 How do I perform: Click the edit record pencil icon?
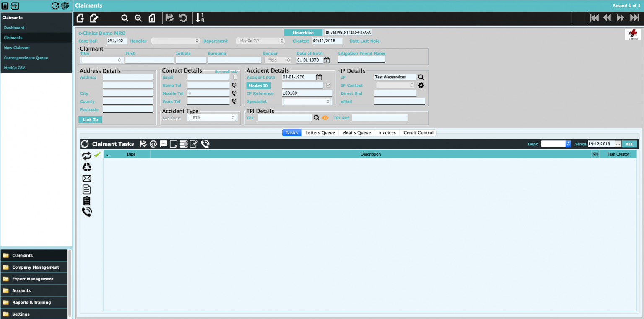coord(94,18)
